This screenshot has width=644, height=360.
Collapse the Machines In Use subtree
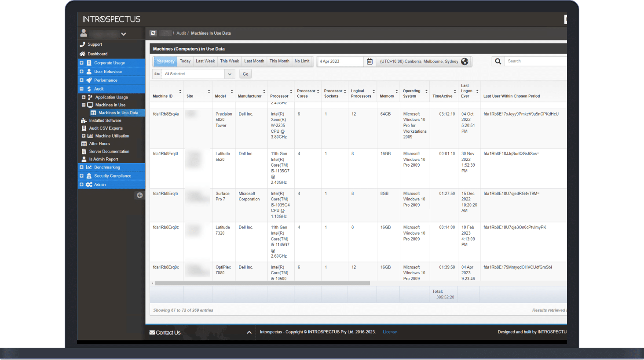pos(83,105)
